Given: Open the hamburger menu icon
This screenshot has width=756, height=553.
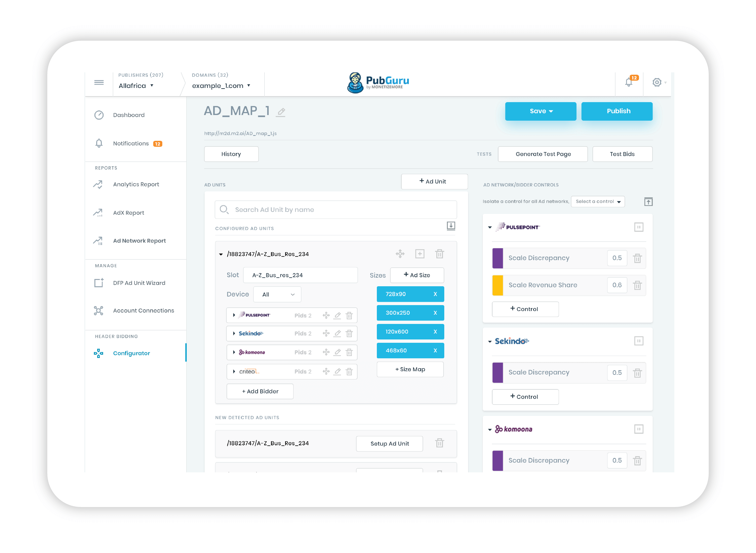Looking at the screenshot, I should 99,82.
